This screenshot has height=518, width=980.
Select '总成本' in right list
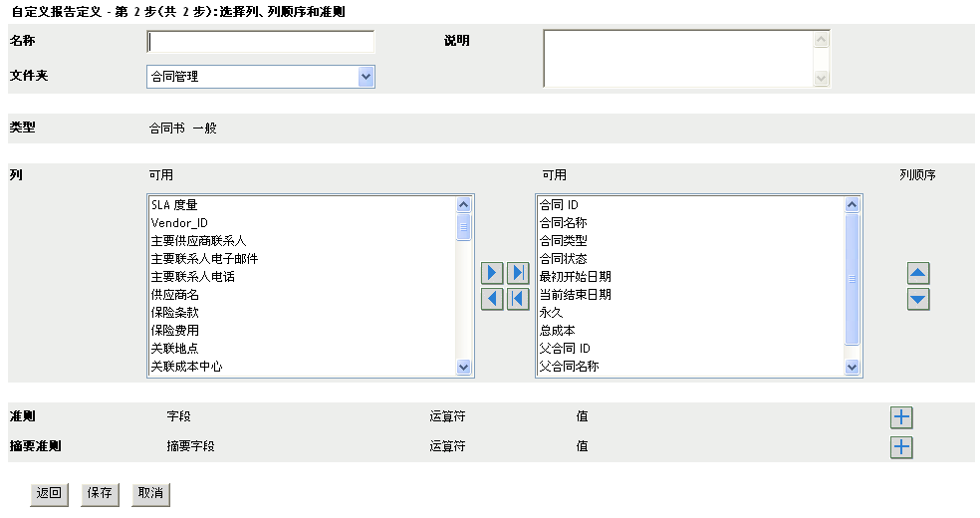coord(691,331)
